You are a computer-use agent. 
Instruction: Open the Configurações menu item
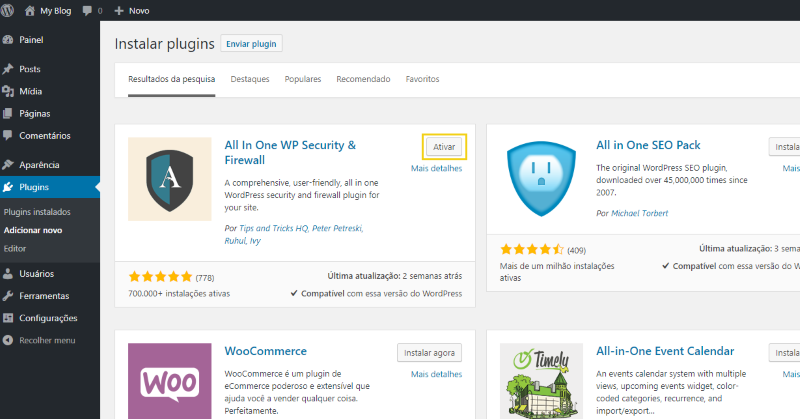[x=49, y=318]
